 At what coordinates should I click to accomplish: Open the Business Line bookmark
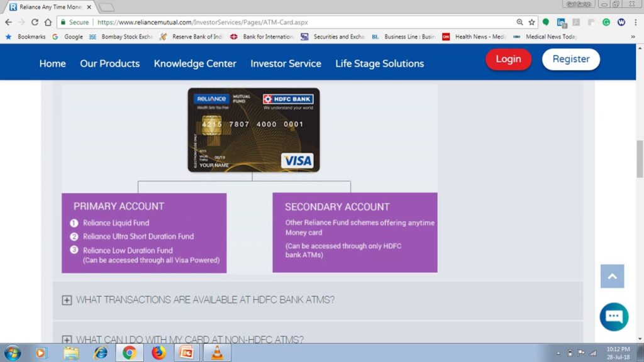(x=403, y=37)
